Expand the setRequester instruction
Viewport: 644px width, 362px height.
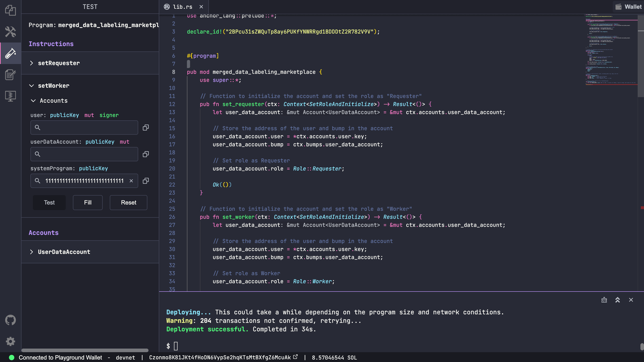[90, 63]
